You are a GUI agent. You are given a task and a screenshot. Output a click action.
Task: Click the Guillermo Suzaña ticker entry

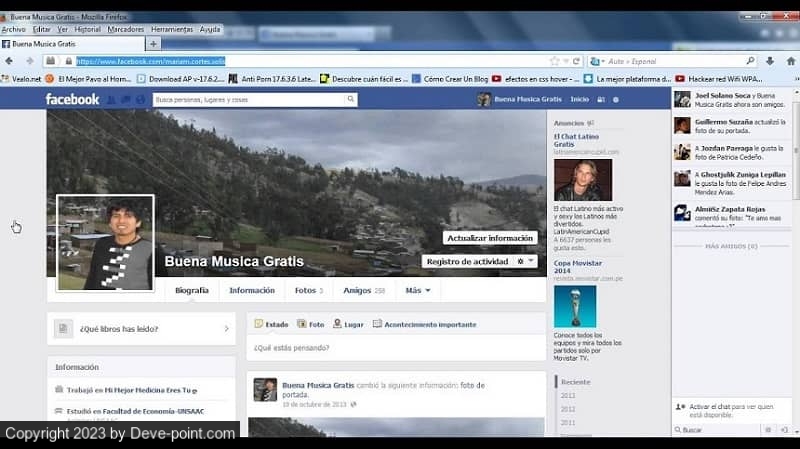point(731,126)
